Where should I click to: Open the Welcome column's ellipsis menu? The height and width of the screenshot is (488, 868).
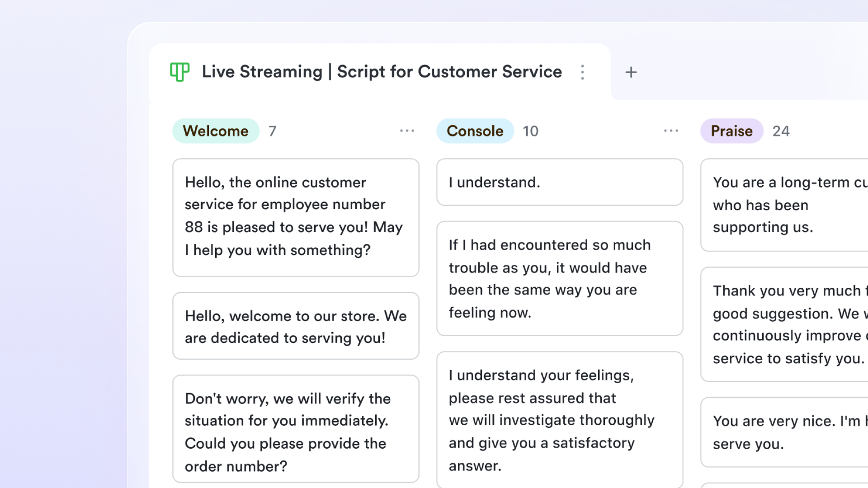[x=407, y=131]
